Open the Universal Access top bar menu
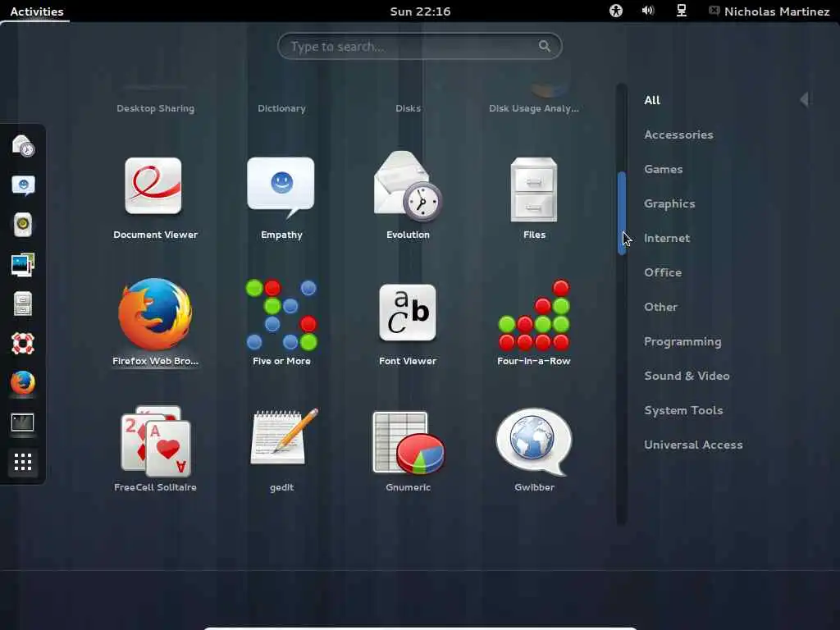Image resolution: width=840 pixels, height=630 pixels. pos(616,11)
